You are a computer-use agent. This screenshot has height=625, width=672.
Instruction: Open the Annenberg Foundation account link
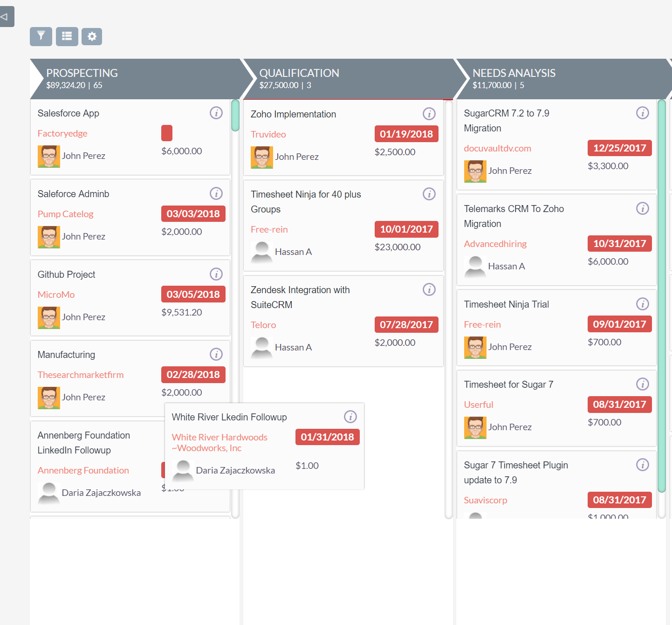(83, 470)
